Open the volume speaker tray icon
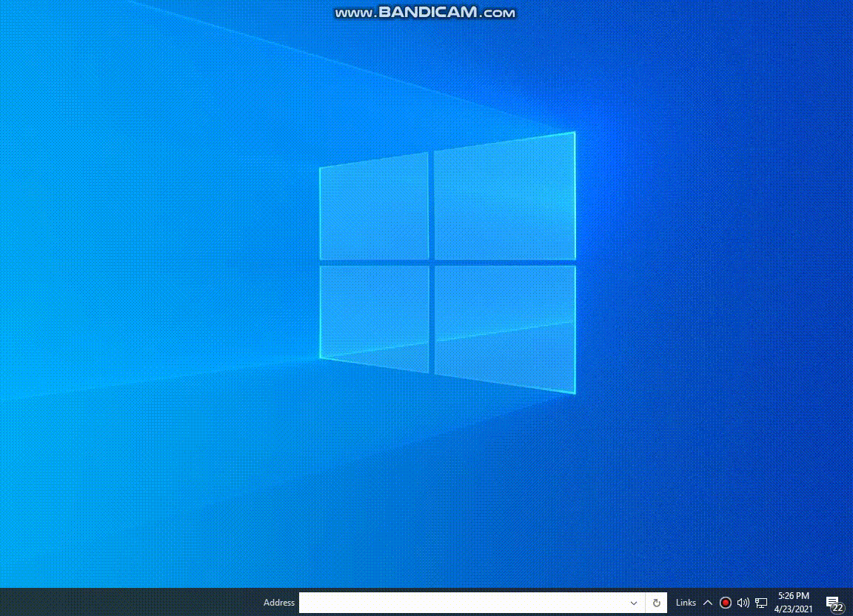 click(x=743, y=603)
